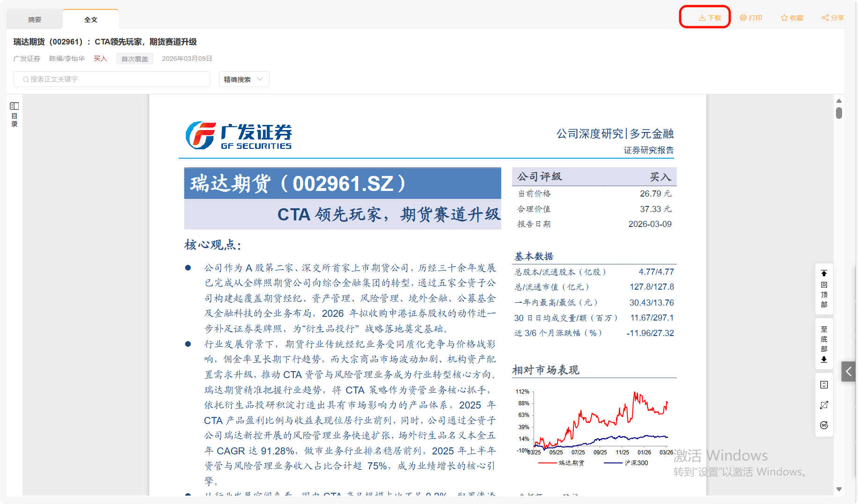858x504 pixels.
Task: Click the 瑞达期货（002961.SZ）banner title
Action: point(299,183)
